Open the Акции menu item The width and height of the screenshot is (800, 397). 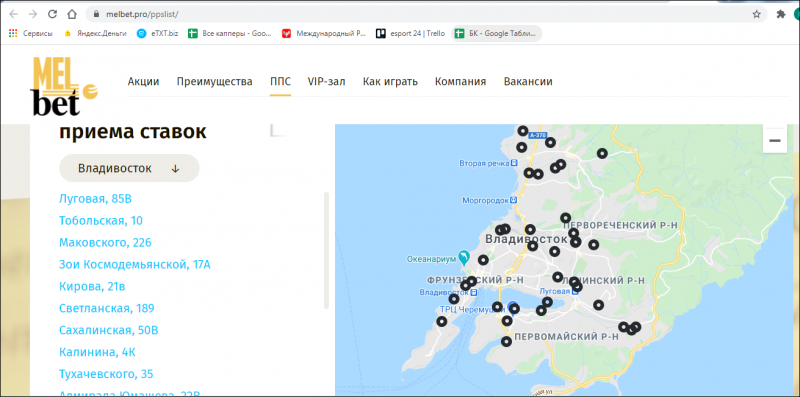pyautogui.click(x=143, y=82)
